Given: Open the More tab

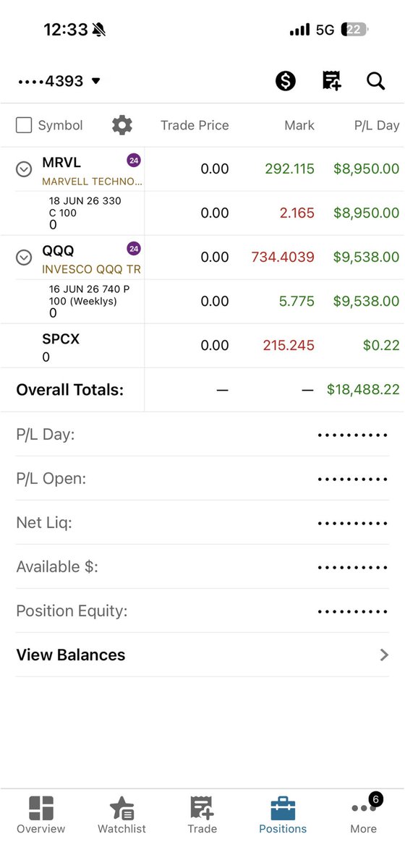Looking at the screenshot, I should point(364,815).
